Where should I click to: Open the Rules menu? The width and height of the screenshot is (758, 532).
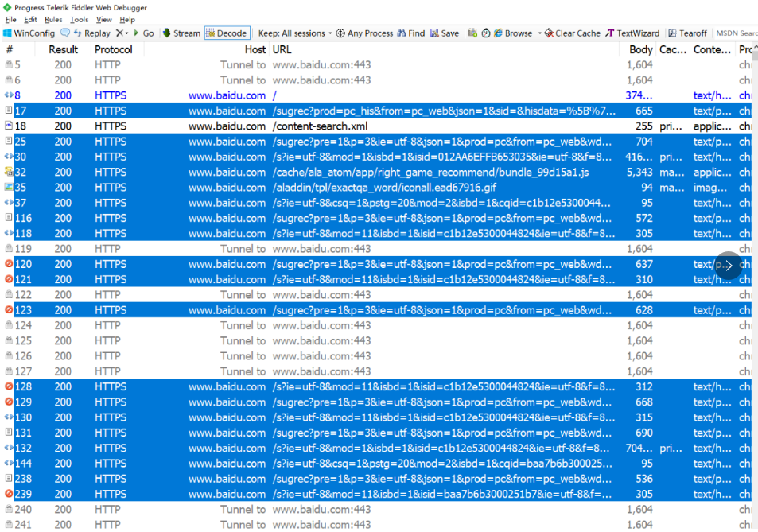tap(53, 19)
